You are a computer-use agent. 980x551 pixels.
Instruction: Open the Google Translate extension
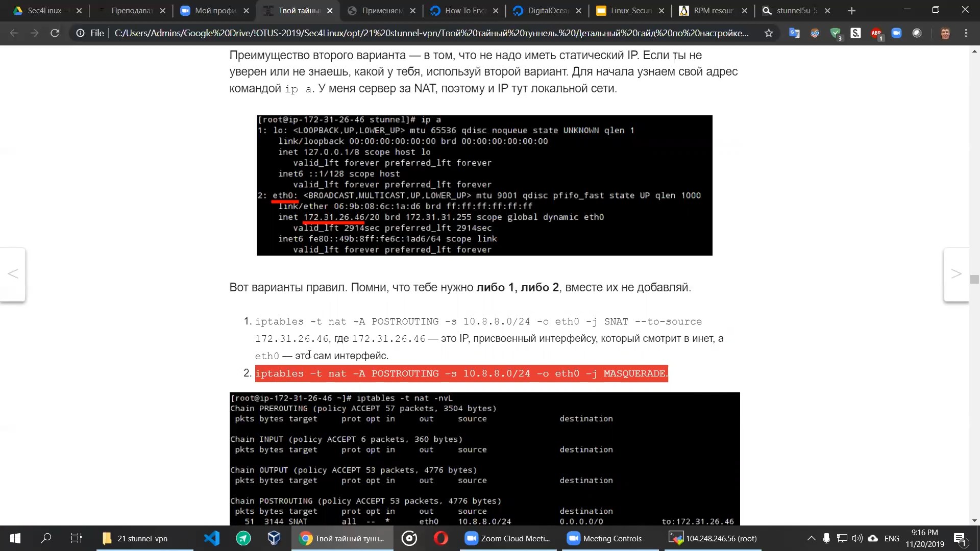794,33
